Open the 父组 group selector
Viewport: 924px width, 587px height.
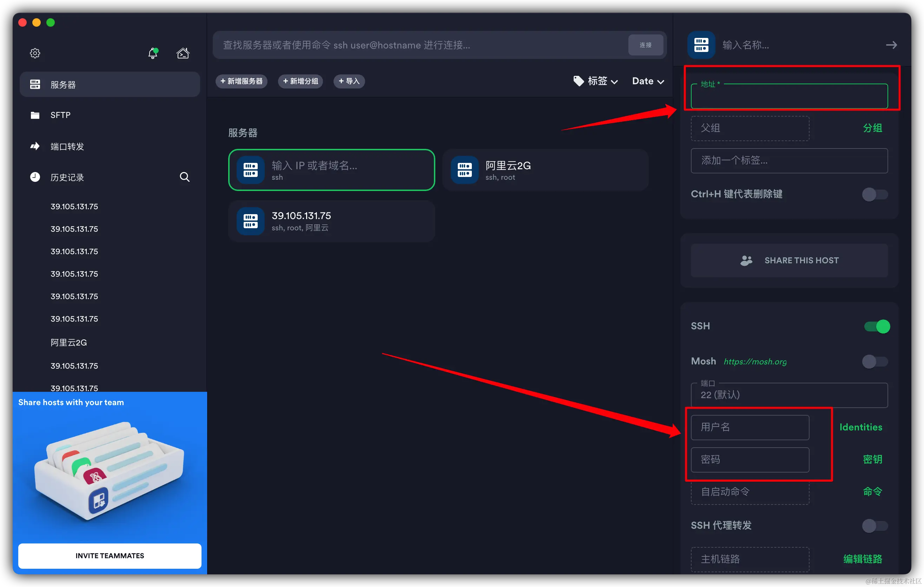[750, 128]
